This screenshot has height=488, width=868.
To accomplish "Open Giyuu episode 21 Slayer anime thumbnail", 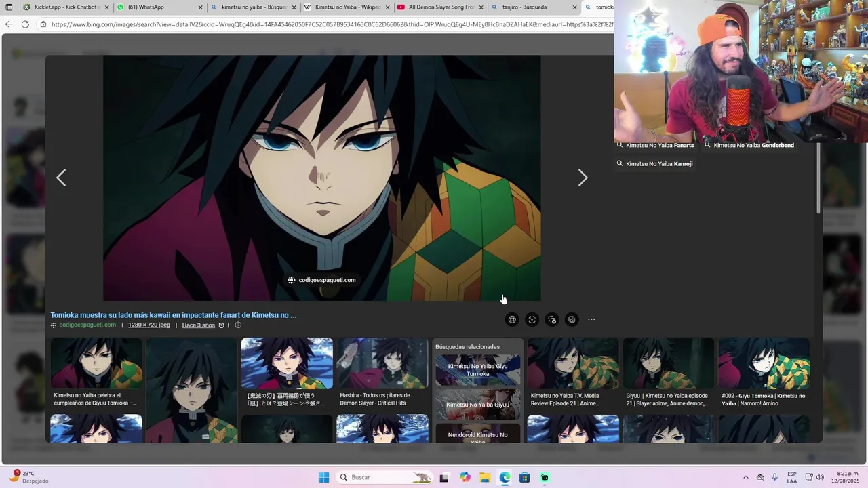I will (669, 363).
